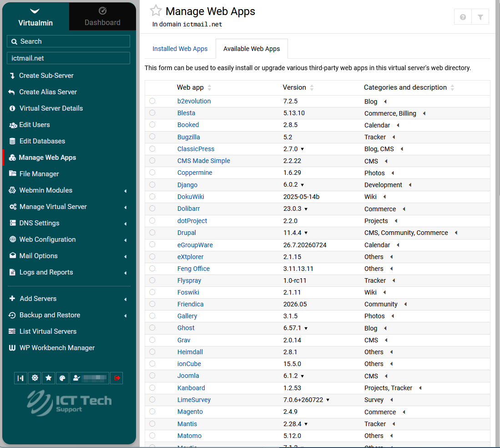Select the Matomo radio button
The height and width of the screenshot is (448, 500).
coord(152,435)
